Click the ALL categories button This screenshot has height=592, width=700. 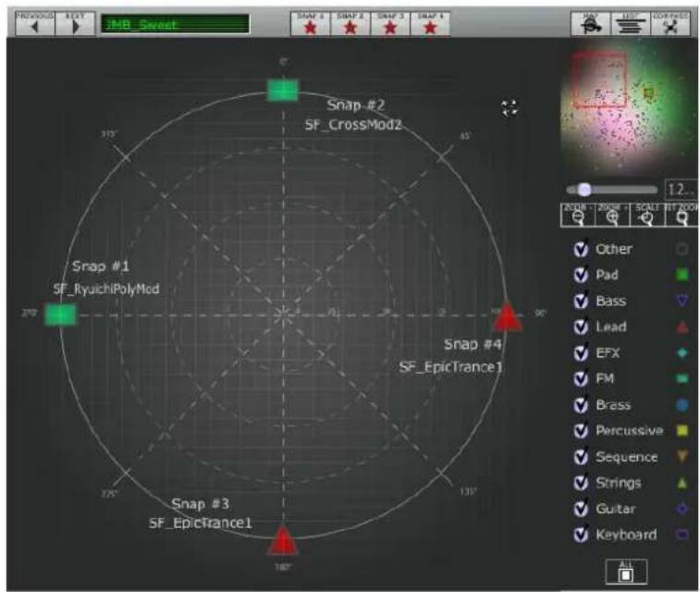[x=626, y=572]
